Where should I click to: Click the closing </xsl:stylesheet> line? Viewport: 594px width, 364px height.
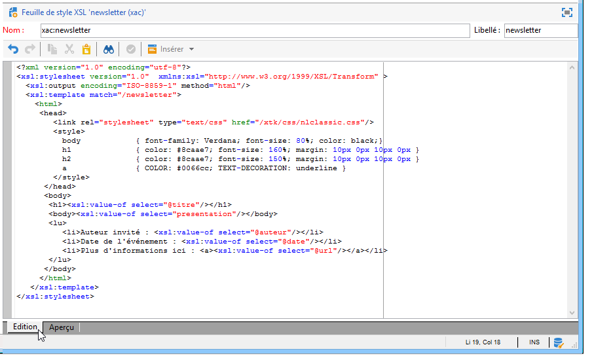tap(55, 297)
